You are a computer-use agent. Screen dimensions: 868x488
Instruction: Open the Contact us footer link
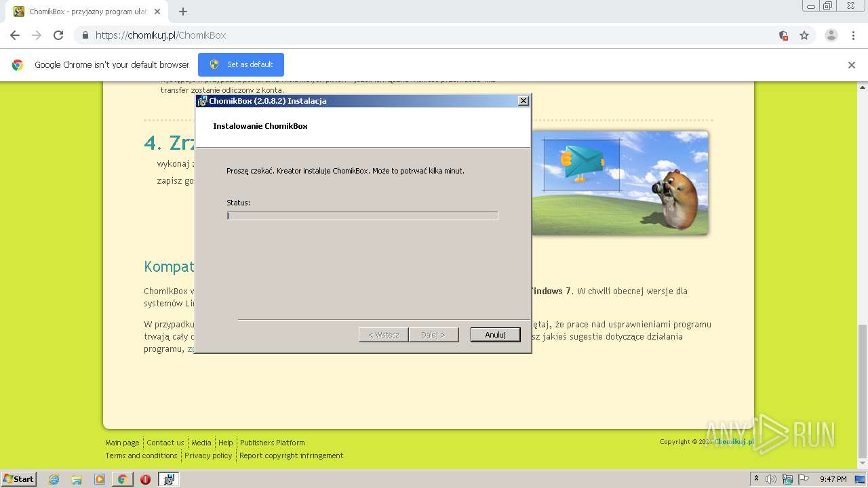[165, 443]
